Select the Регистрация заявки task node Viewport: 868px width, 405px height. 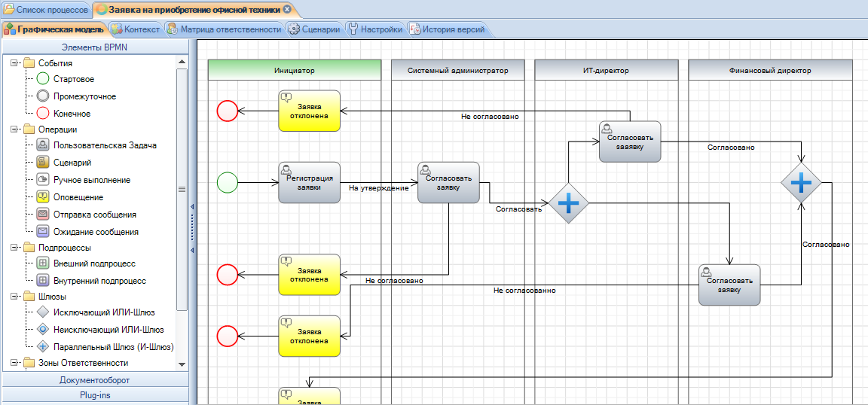310,183
